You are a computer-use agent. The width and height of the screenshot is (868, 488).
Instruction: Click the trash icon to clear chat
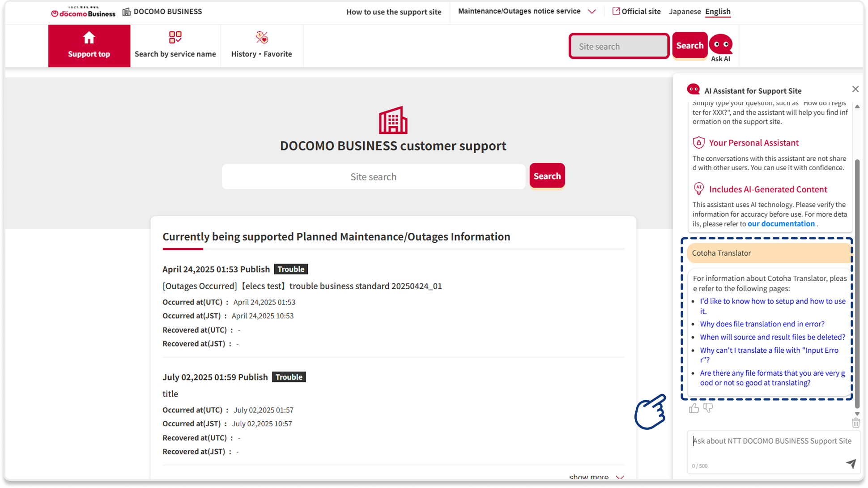click(x=855, y=423)
